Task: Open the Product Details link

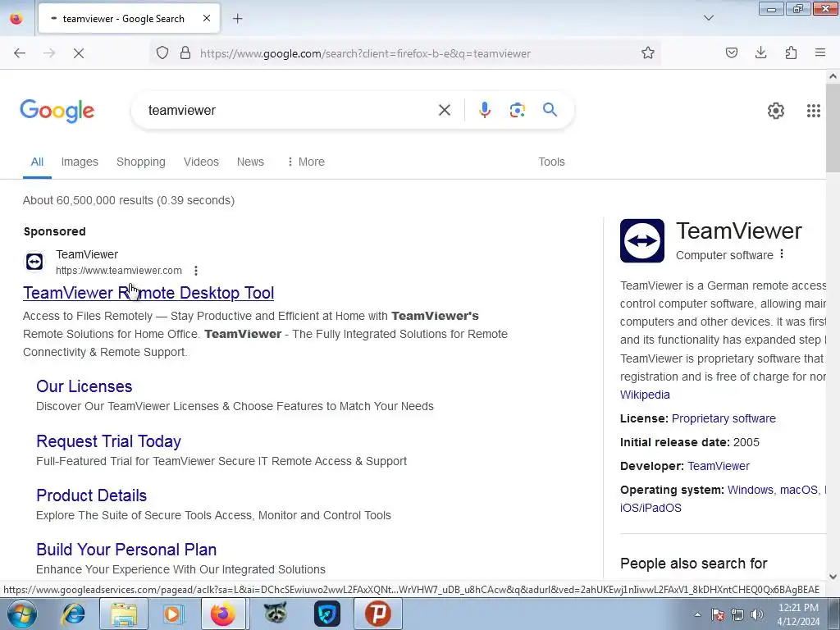Action: 92,495
